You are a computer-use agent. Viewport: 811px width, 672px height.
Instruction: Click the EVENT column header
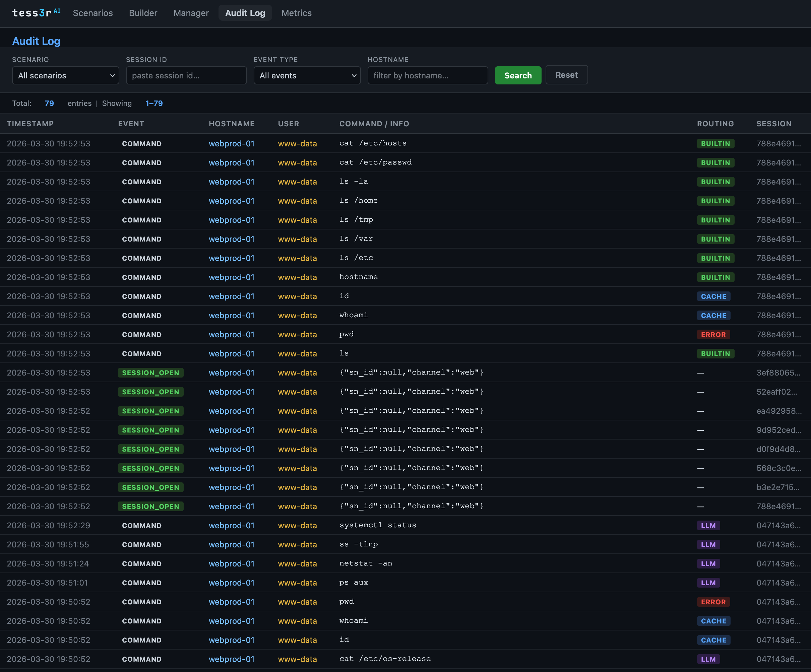131,124
